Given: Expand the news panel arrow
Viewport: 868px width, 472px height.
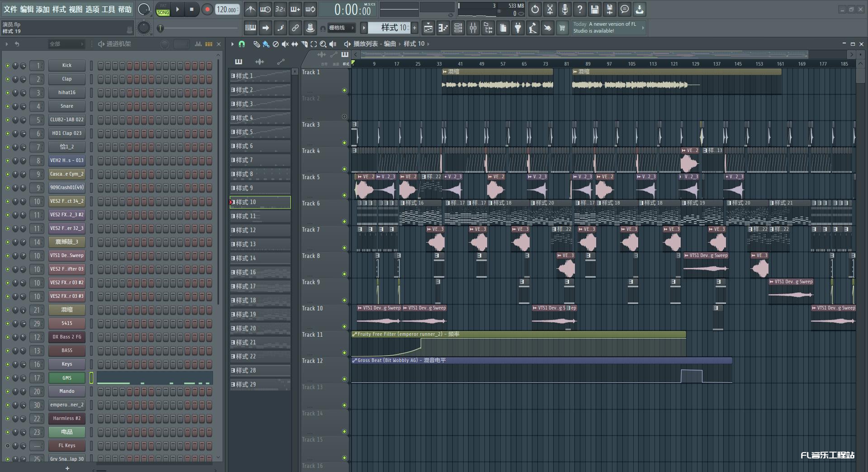Looking at the screenshot, I should tap(643, 28).
